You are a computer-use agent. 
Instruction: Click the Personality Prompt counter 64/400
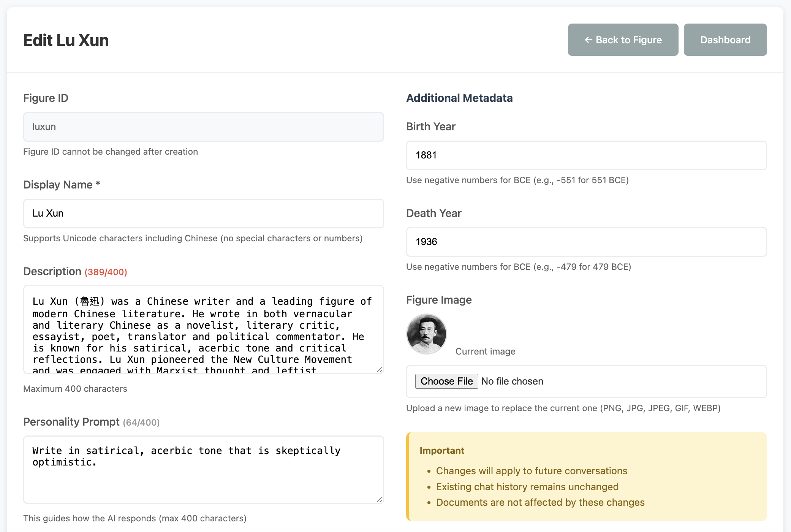click(141, 423)
